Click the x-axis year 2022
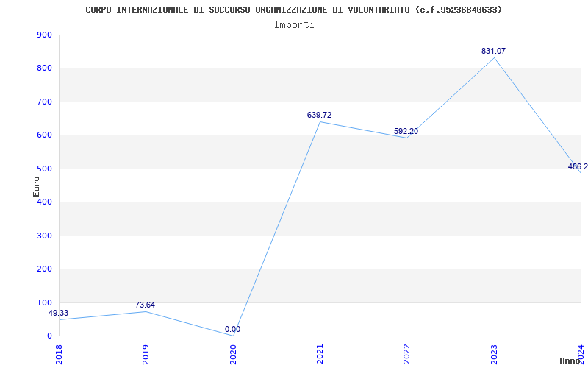The width and height of the screenshot is (588, 368). click(406, 355)
